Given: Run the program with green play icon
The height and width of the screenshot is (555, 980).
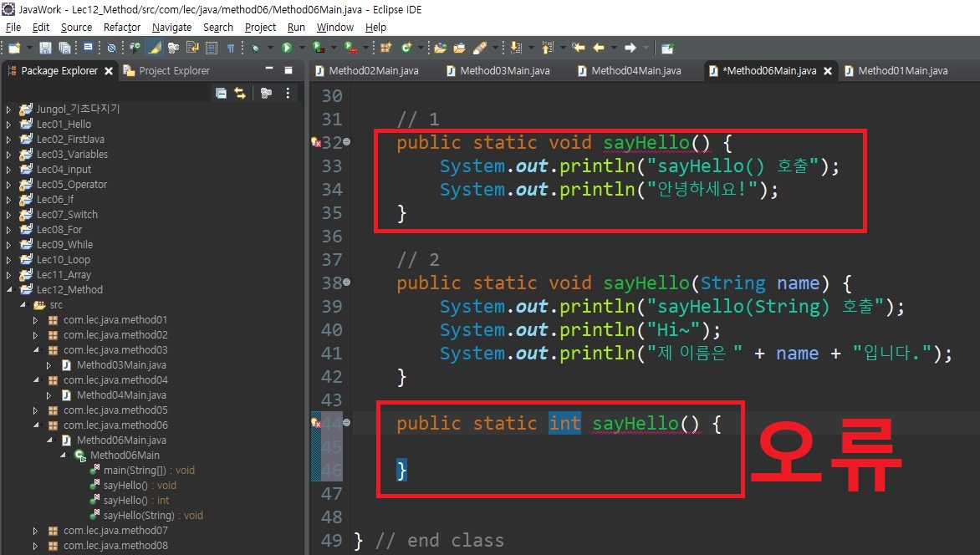Looking at the screenshot, I should coord(287,48).
